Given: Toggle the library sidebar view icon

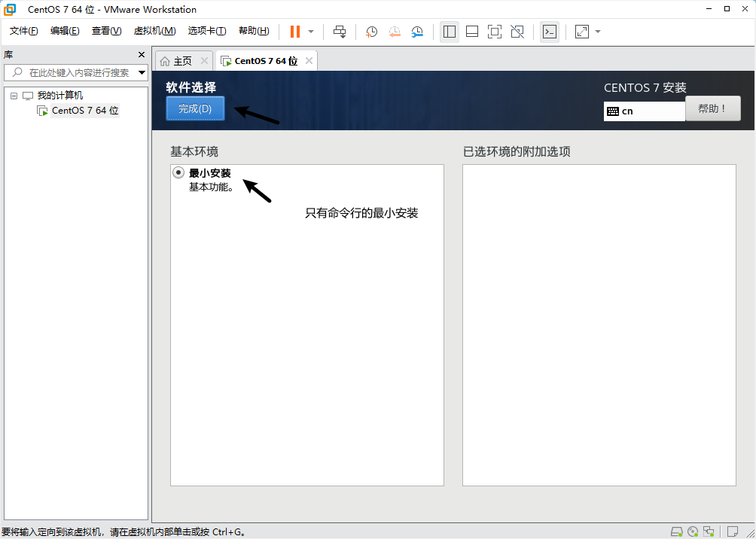Looking at the screenshot, I should pyautogui.click(x=450, y=32).
